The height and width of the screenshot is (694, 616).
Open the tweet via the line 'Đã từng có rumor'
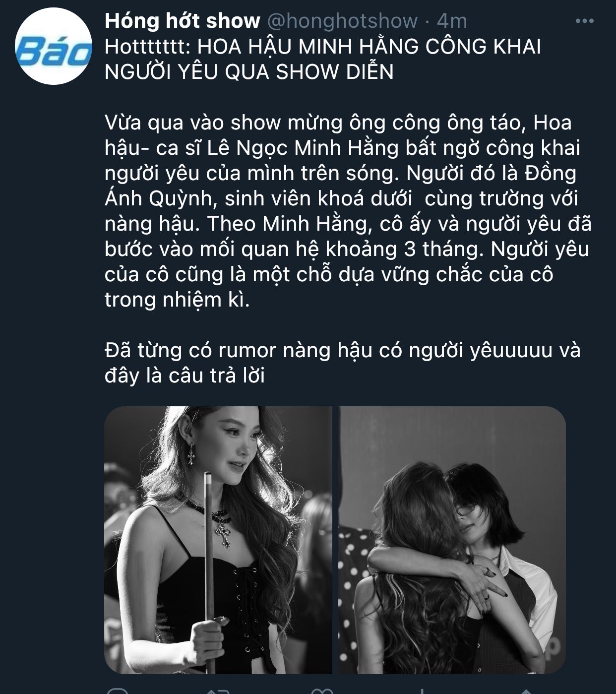[x=342, y=351]
